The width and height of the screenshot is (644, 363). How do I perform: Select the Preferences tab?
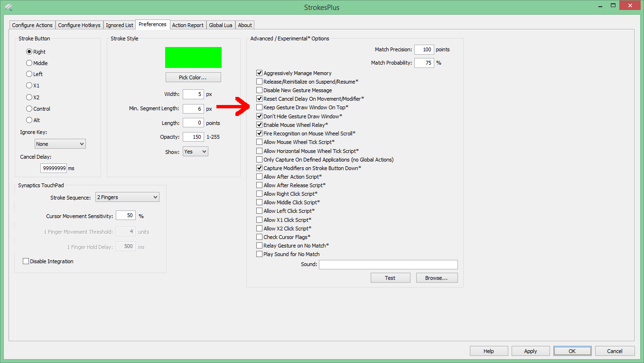[152, 24]
